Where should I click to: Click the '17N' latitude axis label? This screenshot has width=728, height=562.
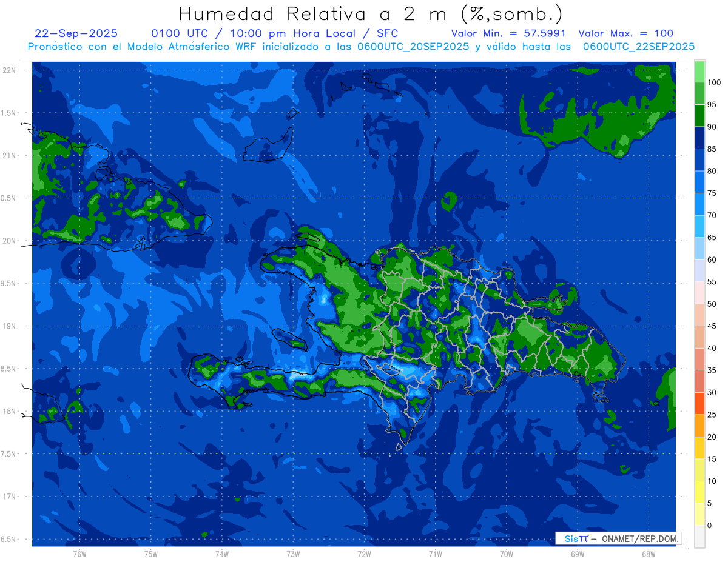coord(9,497)
